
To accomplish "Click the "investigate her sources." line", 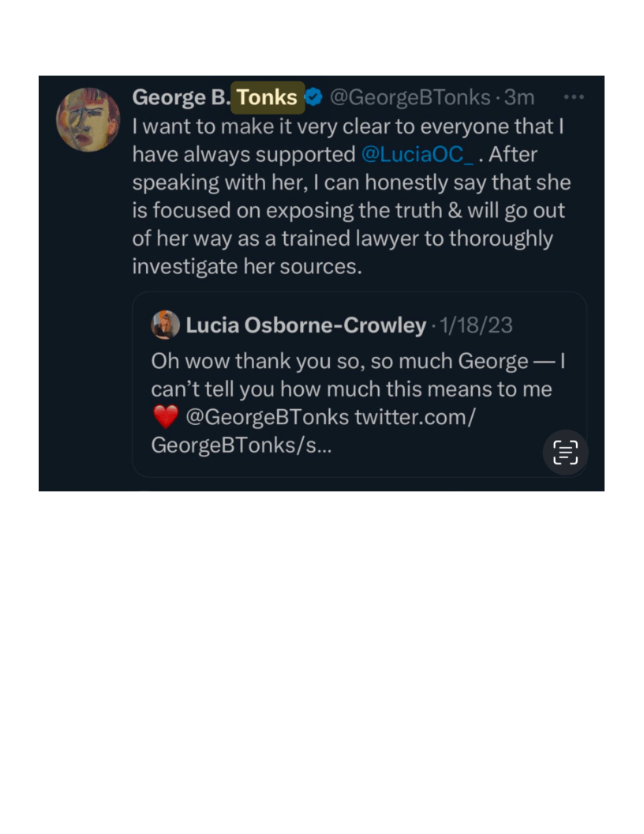I will 247,266.
